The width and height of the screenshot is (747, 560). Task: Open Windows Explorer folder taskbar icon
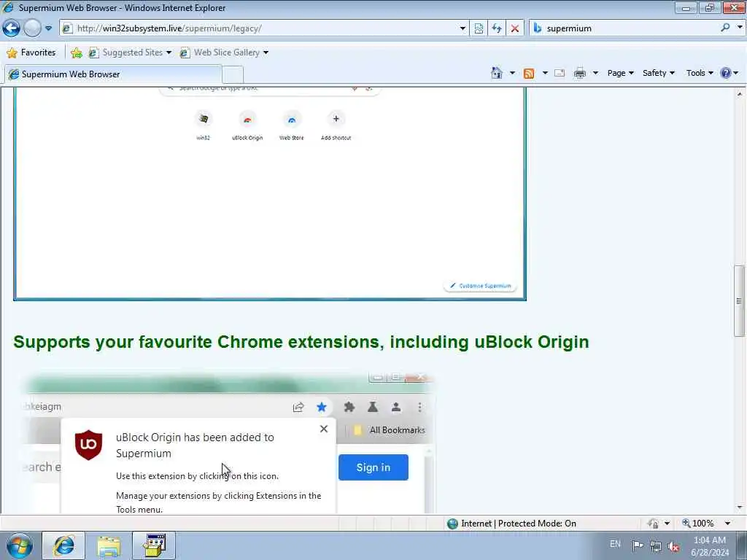click(x=109, y=545)
